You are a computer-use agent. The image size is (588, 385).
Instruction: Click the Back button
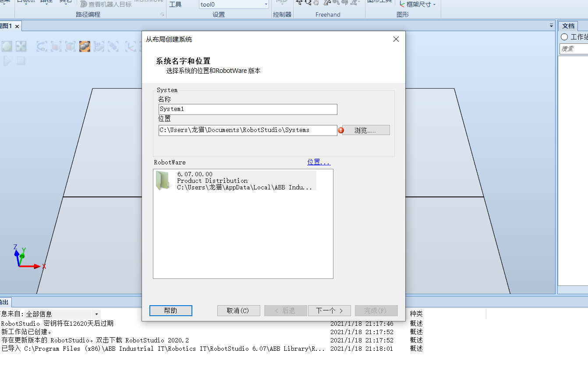[x=286, y=310]
